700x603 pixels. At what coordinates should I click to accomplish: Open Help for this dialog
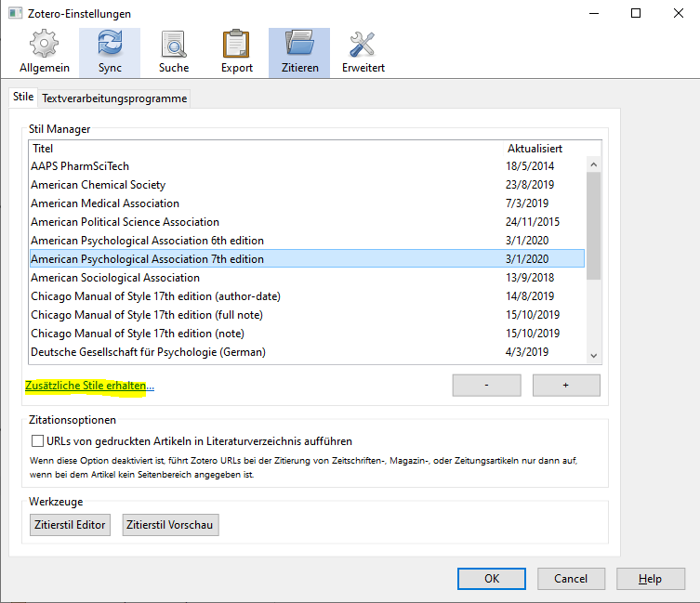tap(651, 579)
